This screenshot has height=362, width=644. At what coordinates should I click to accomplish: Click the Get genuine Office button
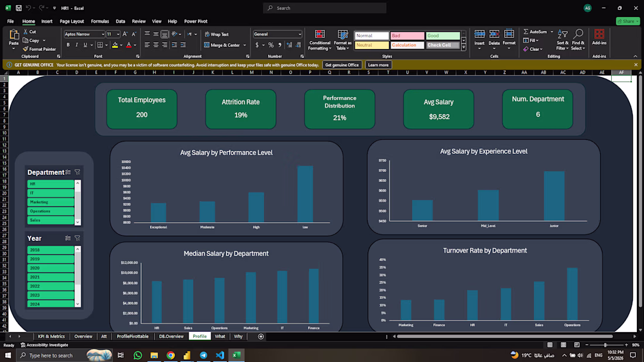[x=342, y=65]
